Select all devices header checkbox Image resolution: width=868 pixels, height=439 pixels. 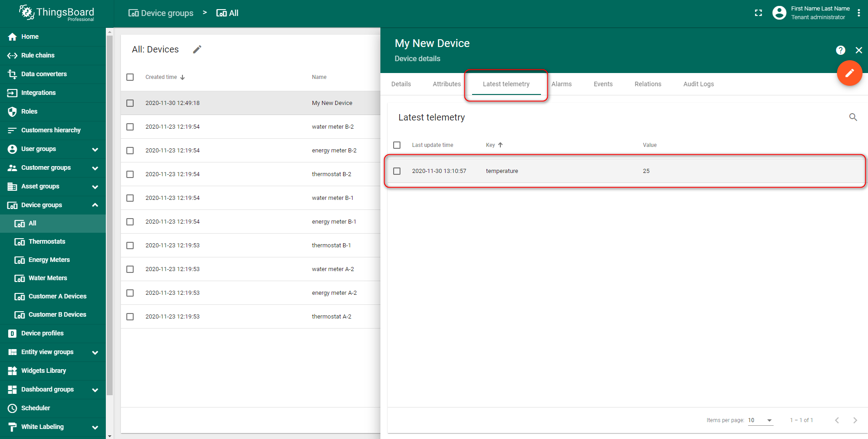pyautogui.click(x=130, y=77)
